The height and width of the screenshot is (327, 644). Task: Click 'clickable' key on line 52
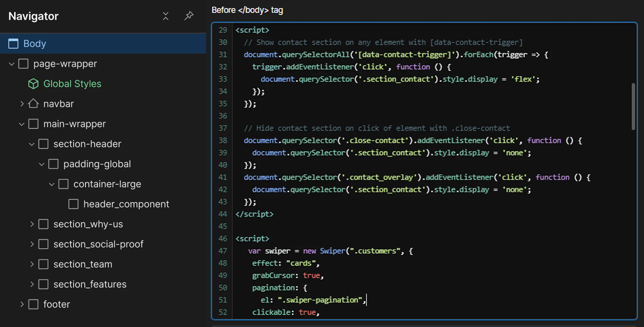click(x=271, y=312)
